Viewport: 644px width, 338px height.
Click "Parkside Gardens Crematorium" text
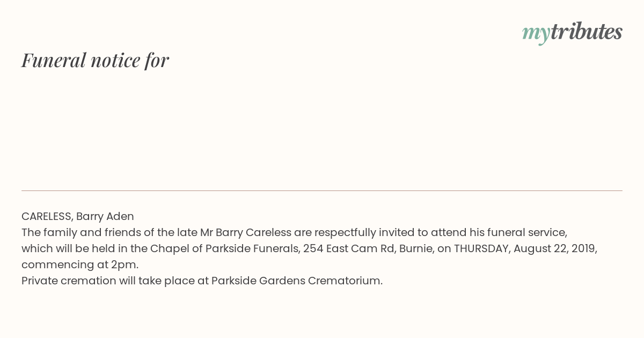point(296,281)
